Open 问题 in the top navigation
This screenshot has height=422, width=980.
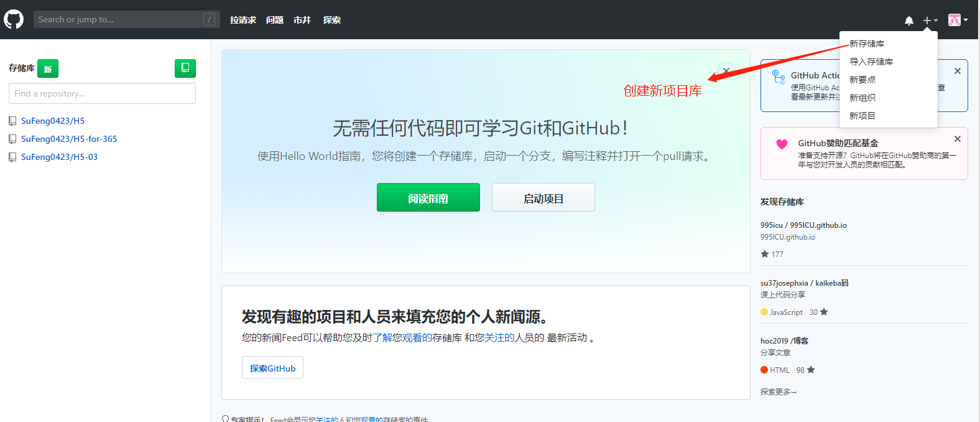(x=275, y=20)
